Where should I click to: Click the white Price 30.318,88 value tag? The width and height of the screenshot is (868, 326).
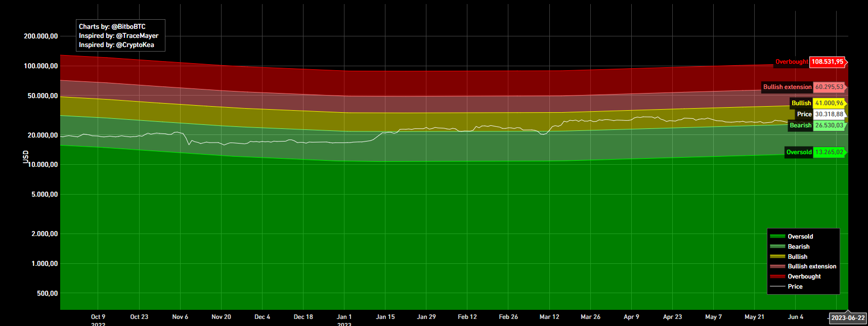click(x=829, y=114)
